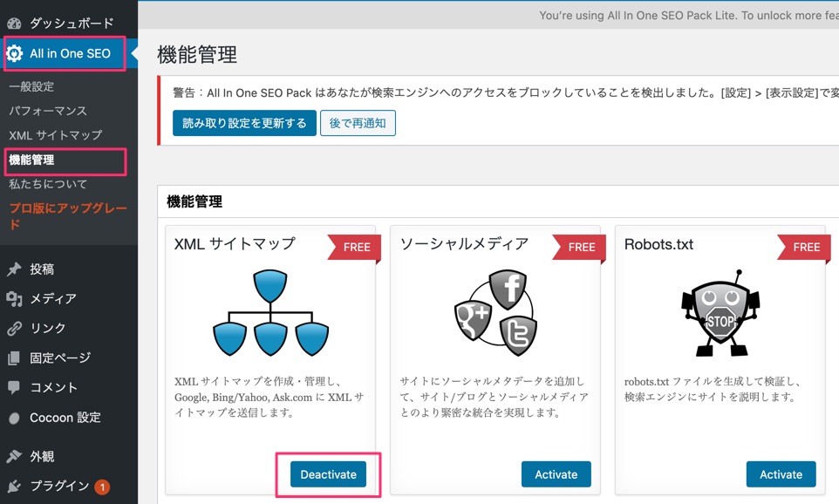The width and height of the screenshot is (839, 504).
Task: Click the Dashboard gauge icon
Action: pos(15,23)
